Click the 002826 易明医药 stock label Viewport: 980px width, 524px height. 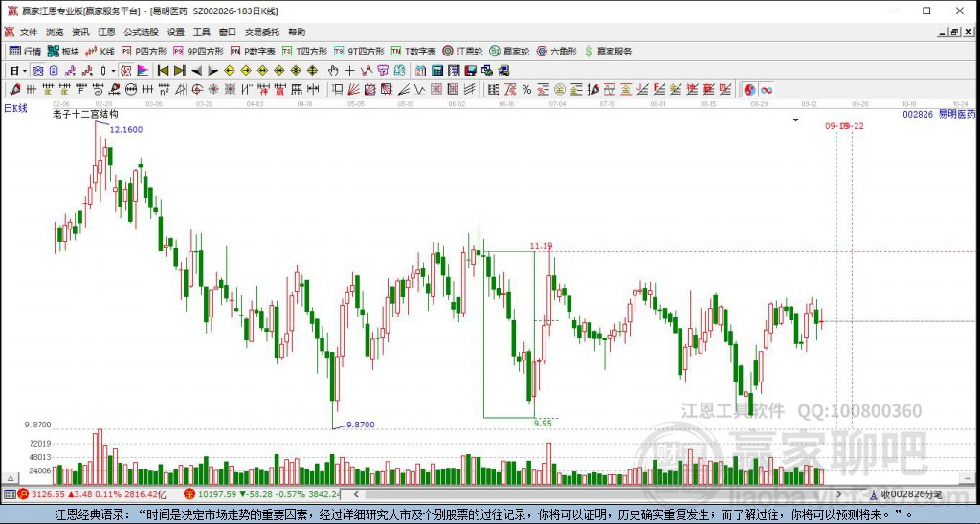(x=939, y=114)
